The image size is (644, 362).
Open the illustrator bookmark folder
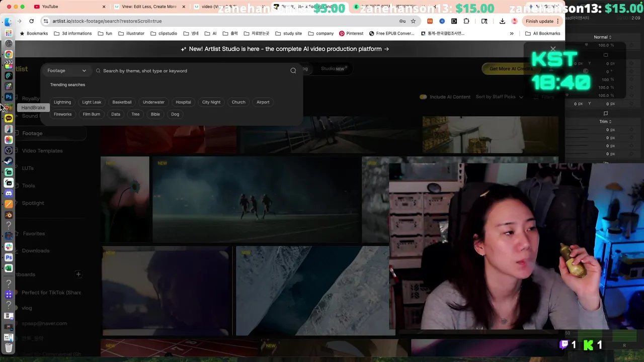(131, 34)
